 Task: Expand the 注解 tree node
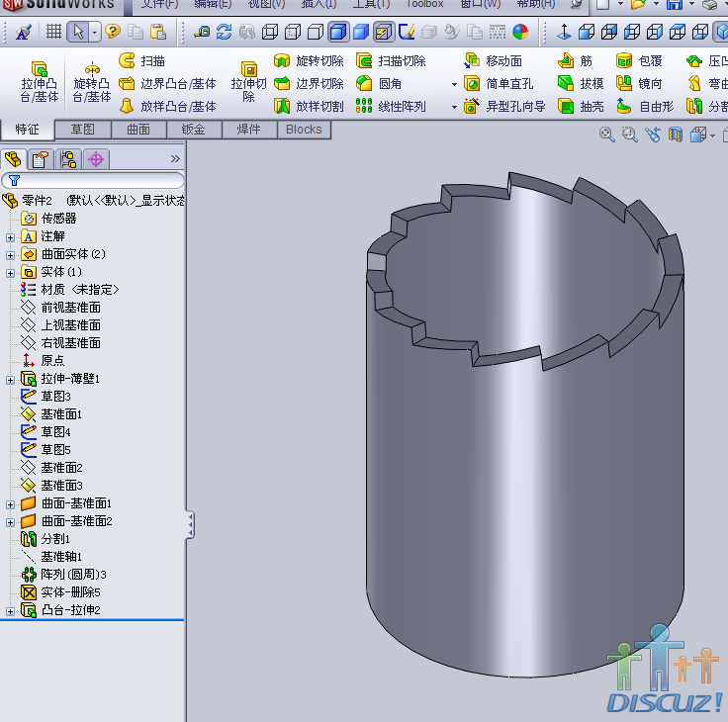pyautogui.click(x=10, y=237)
